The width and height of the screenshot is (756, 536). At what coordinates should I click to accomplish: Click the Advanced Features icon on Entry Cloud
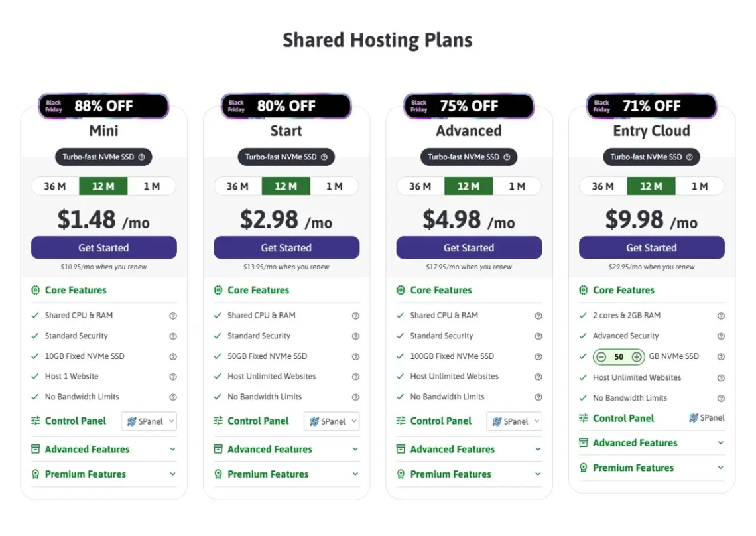[584, 442]
